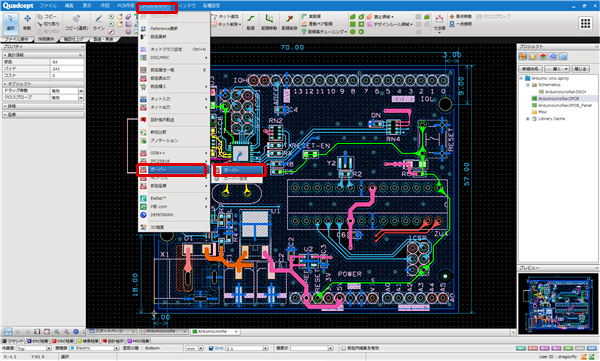Pick the ライン line drawing tool

click(98, 23)
